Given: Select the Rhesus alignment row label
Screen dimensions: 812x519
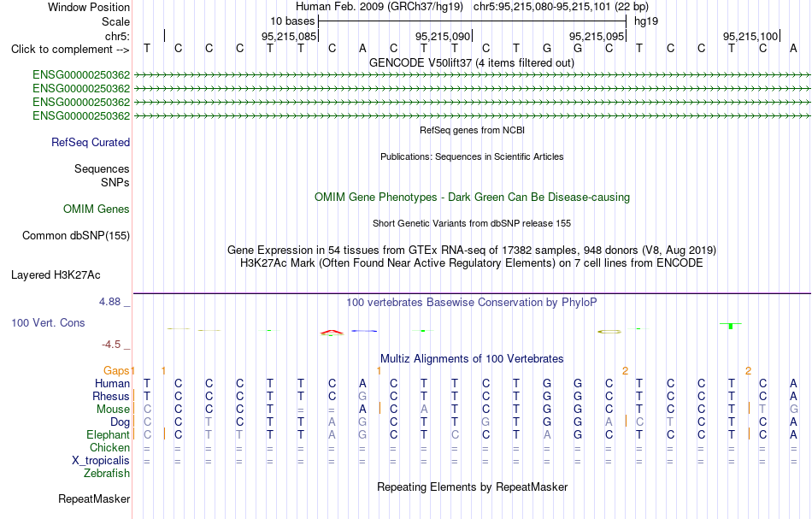Looking at the screenshot, I should [x=111, y=396].
